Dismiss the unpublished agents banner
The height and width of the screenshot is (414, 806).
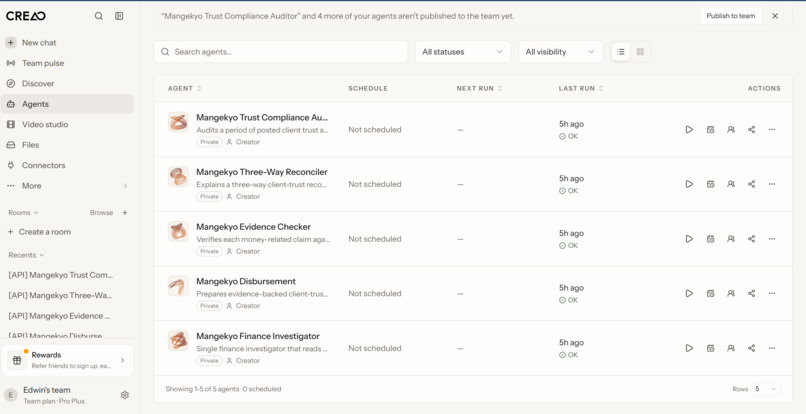tap(775, 16)
